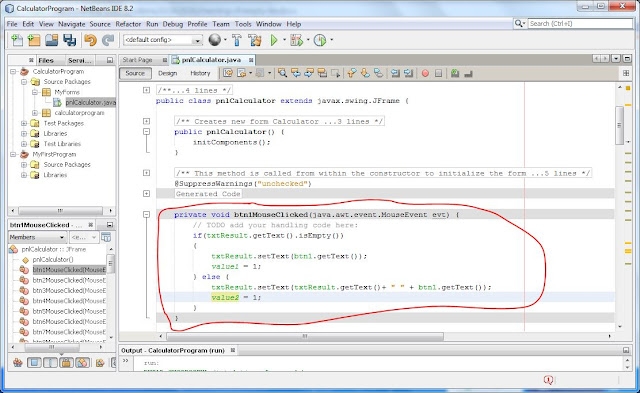
Task: Click the Stop Macro Recording icon
Action: click(x=438, y=73)
